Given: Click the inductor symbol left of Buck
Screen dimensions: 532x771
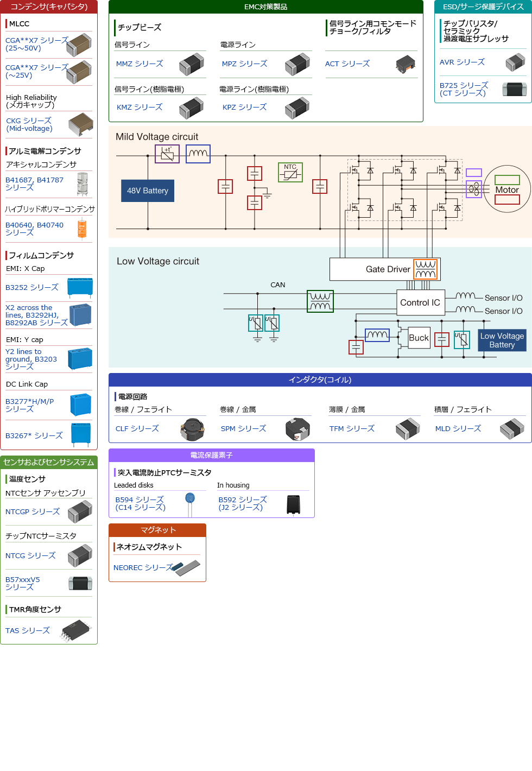Looking at the screenshot, I should coord(377,335).
